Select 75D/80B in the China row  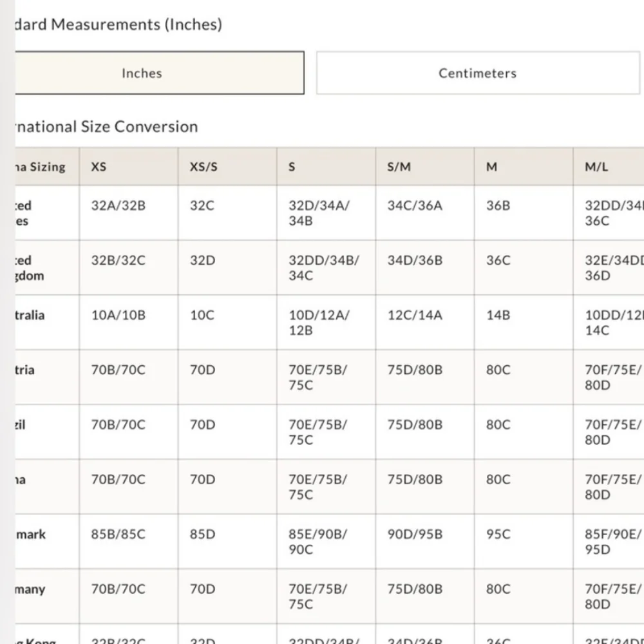tap(424, 487)
